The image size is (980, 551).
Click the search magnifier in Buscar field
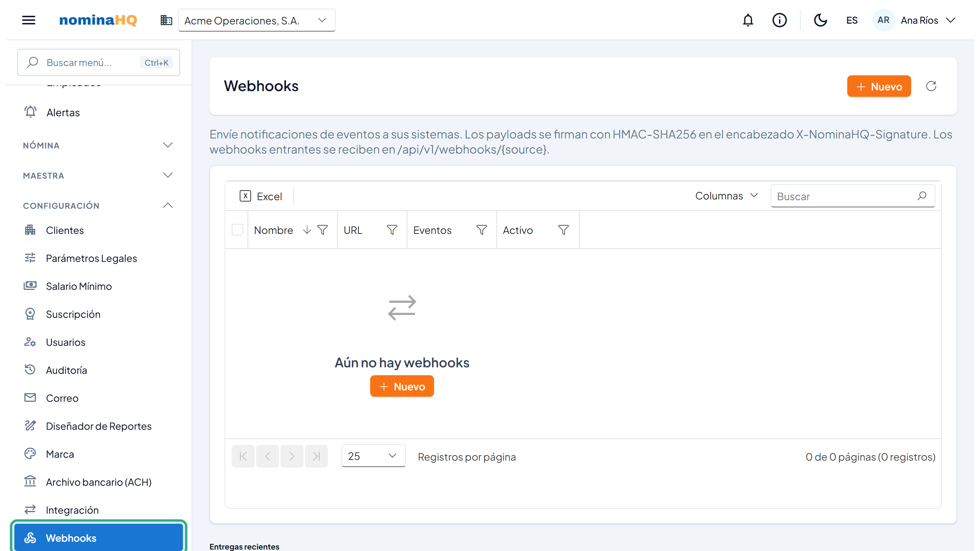click(922, 196)
